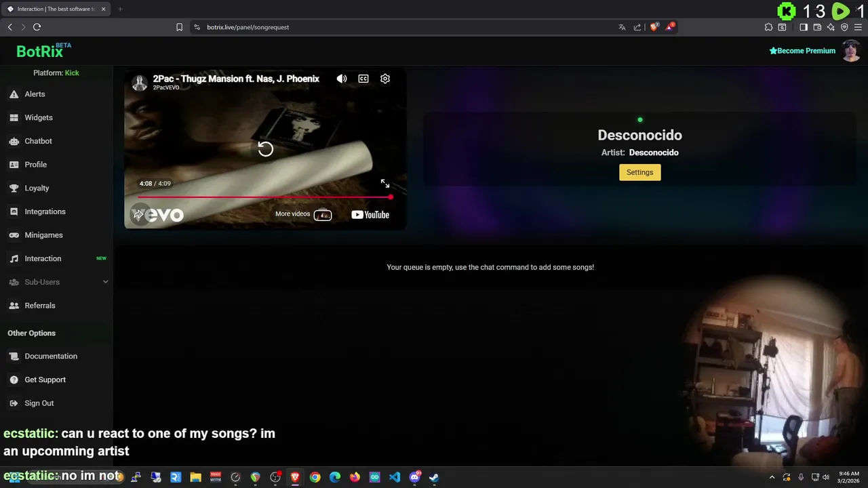Click the share arrow on video
This screenshot has width=868, height=488.
(x=138, y=215)
